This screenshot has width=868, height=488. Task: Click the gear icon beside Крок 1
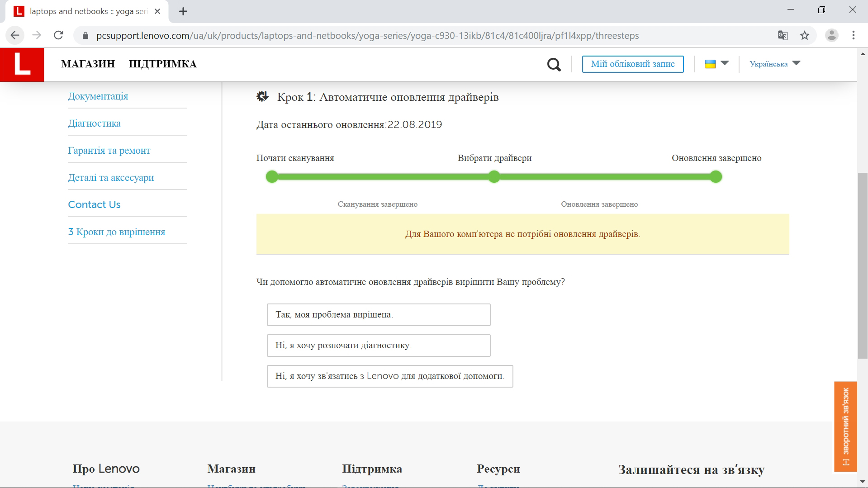pyautogui.click(x=262, y=96)
